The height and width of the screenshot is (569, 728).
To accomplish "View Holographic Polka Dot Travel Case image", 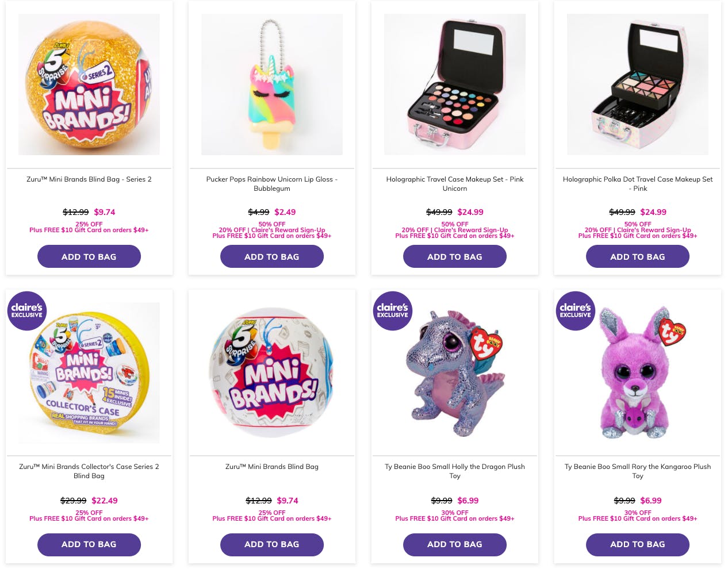I will pyautogui.click(x=638, y=84).
